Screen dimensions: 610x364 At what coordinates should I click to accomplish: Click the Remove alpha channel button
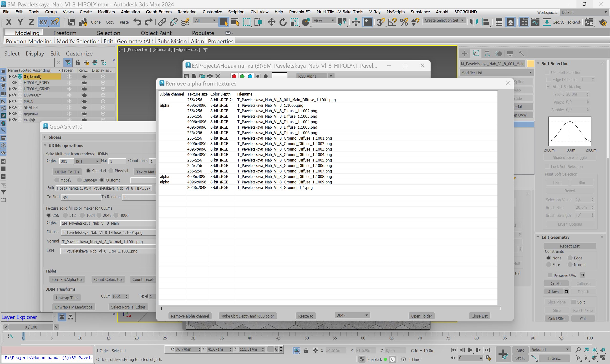190,316
